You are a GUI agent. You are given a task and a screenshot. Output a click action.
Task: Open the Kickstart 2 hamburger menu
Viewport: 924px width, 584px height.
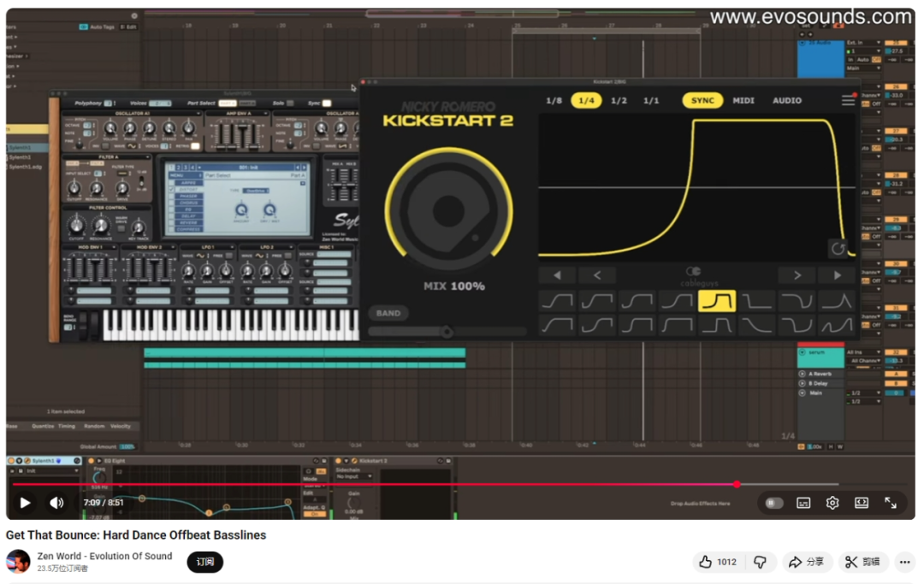coord(848,100)
